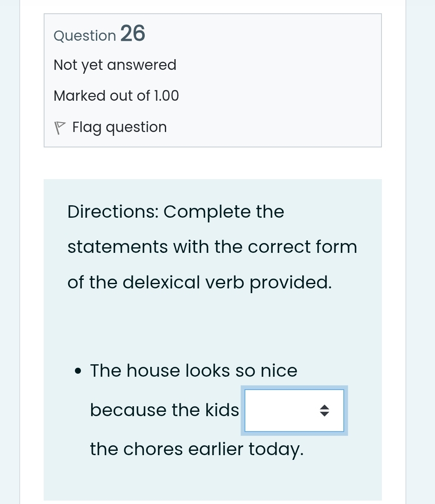Click the large number 26 in the heading

133,33
